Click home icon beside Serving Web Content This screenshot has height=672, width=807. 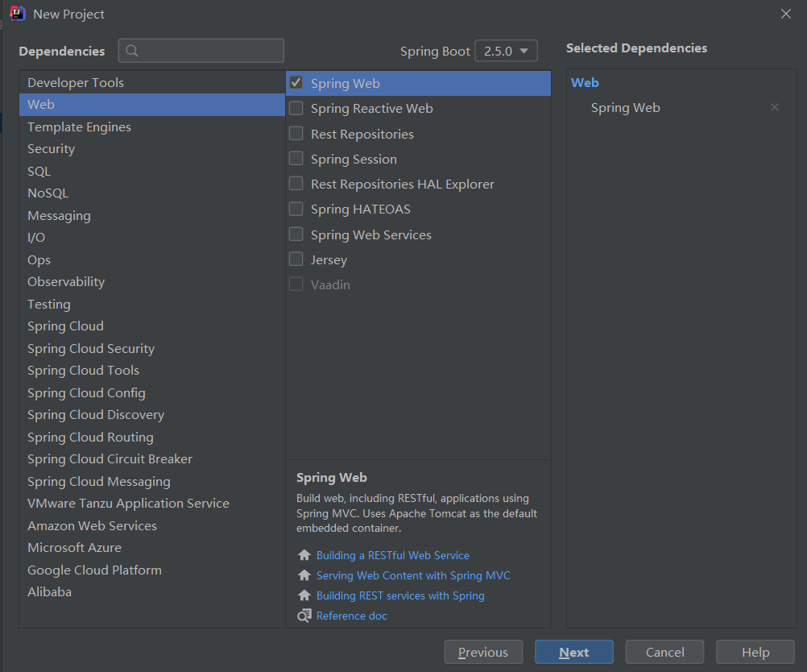pos(304,575)
